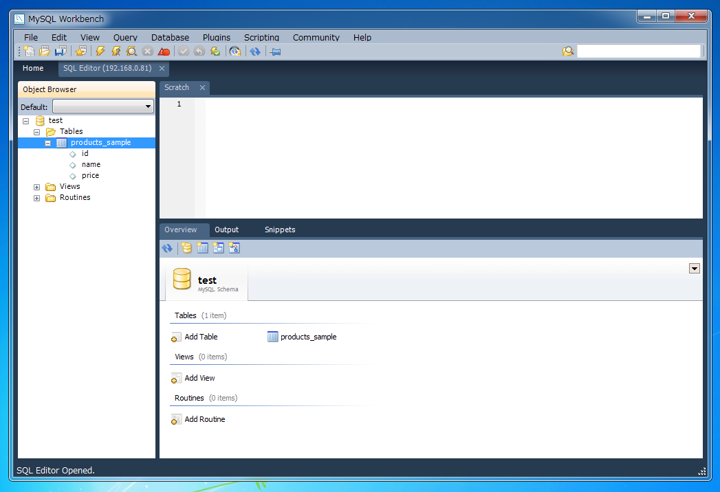
Task: Click the create new routine icon
Action: tap(234, 249)
